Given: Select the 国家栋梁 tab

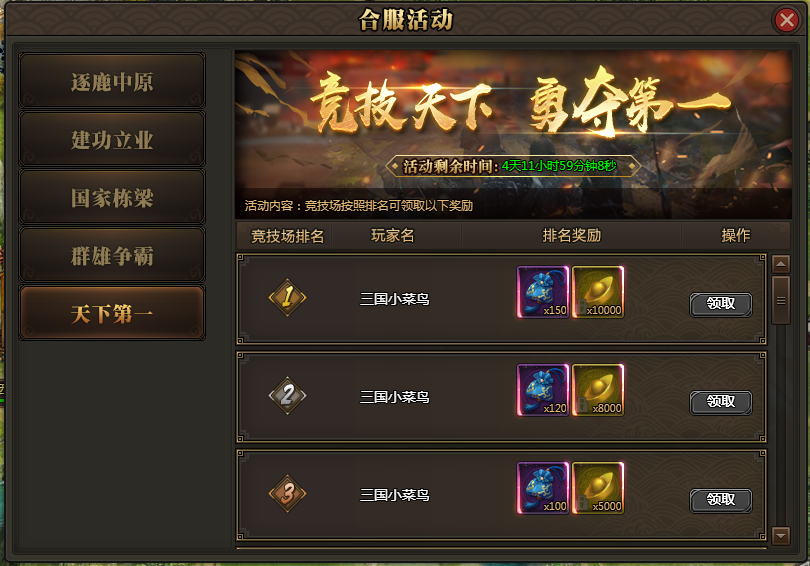Looking at the screenshot, I should click(112, 197).
